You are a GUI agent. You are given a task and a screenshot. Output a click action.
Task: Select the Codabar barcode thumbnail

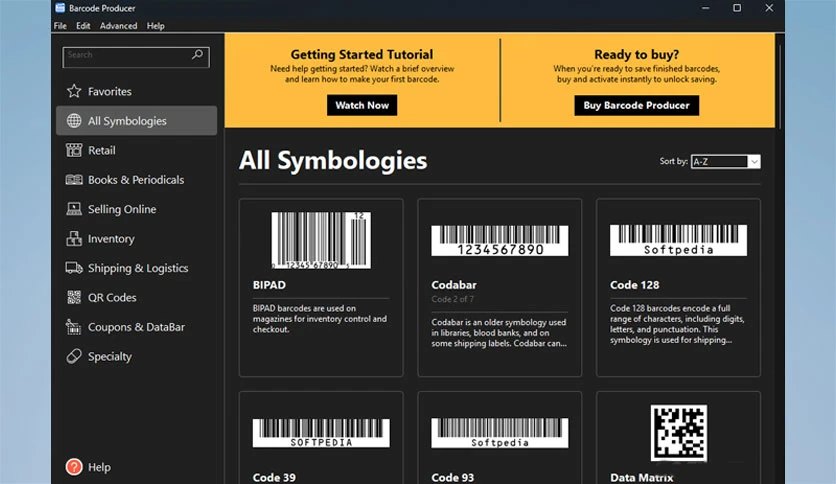(500, 240)
